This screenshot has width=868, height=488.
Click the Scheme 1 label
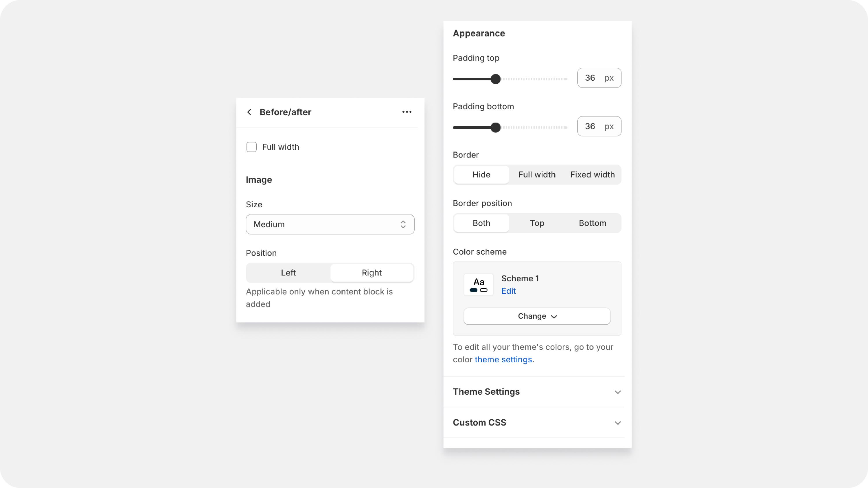(520, 278)
